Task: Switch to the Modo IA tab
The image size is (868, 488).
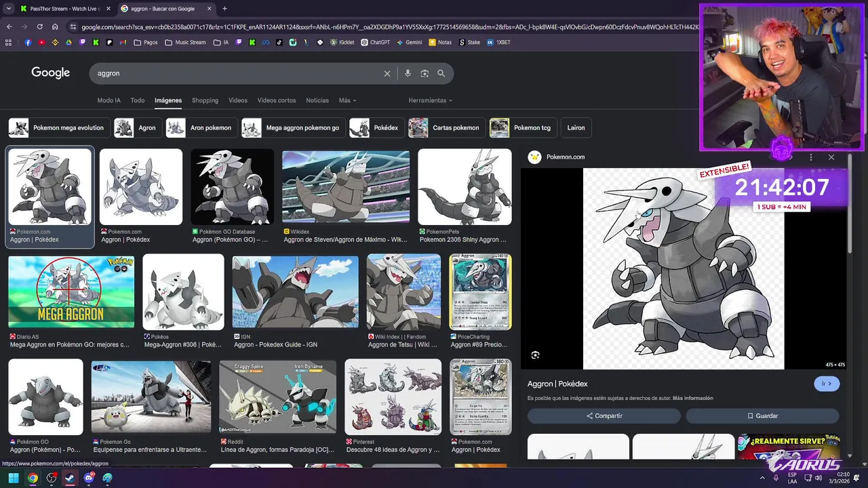Action: (x=108, y=100)
